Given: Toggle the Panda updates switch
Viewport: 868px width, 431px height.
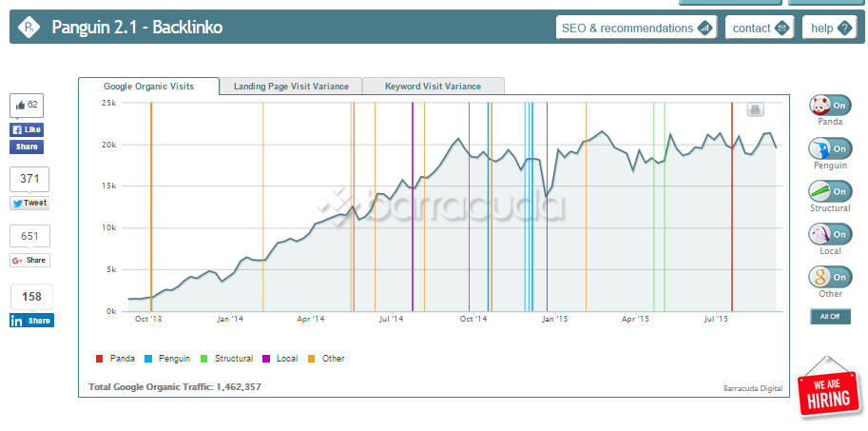Looking at the screenshot, I should (x=830, y=106).
